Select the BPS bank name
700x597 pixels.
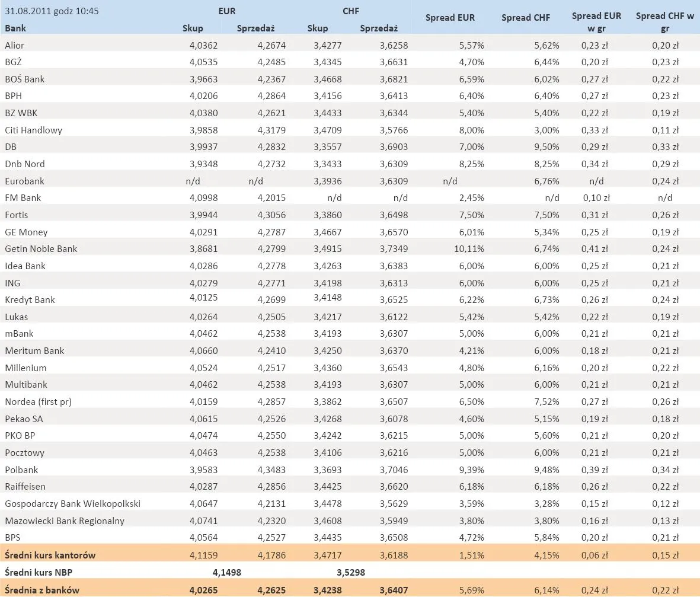click(12, 537)
